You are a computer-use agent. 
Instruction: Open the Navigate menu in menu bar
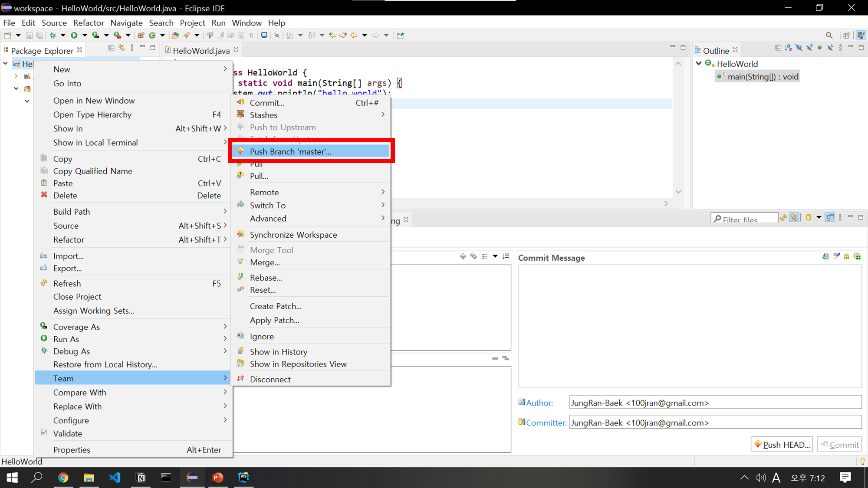[126, 23]
